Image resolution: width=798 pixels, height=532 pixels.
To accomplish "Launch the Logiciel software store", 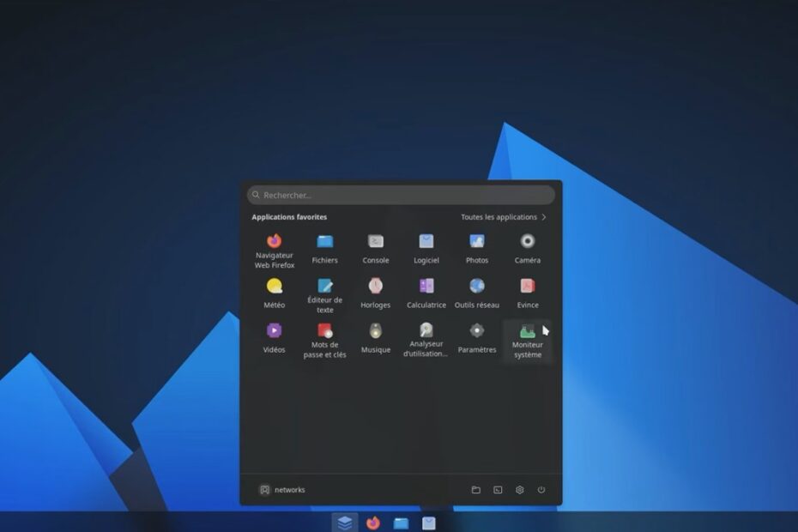I will [x=426, y=242].
